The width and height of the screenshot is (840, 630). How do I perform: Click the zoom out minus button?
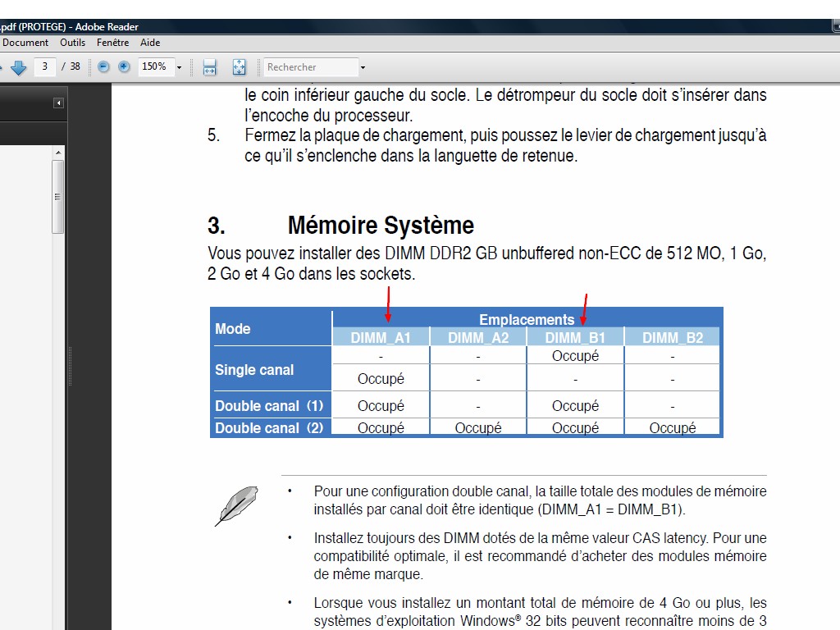[x=103, y=67]
